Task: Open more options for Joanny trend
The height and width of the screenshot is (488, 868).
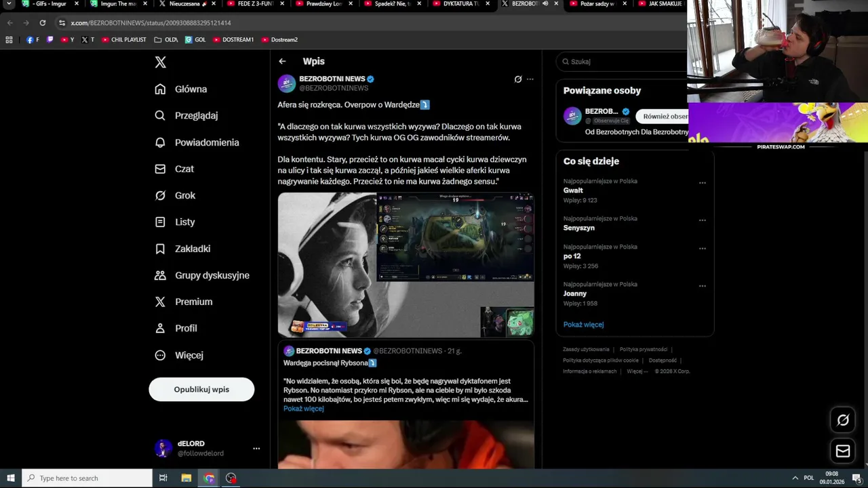Action: click(x=703, y=286)
